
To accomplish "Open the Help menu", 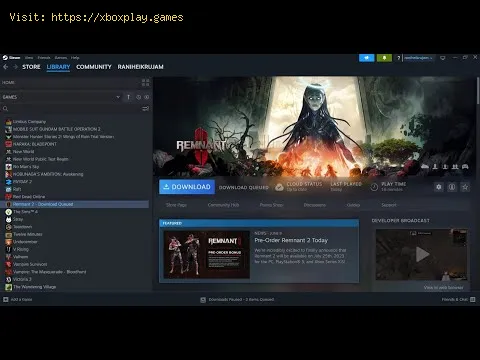I will 75,58.
